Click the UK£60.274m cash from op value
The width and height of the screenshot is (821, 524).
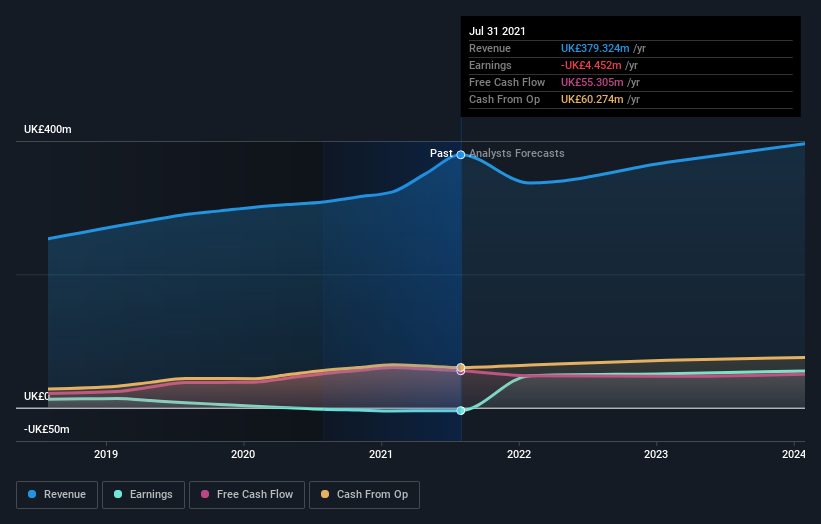(x=592, y=99)
